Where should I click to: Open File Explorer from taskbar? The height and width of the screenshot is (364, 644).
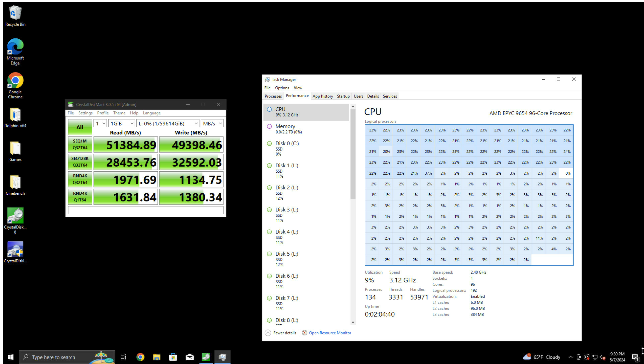(157, 357)
